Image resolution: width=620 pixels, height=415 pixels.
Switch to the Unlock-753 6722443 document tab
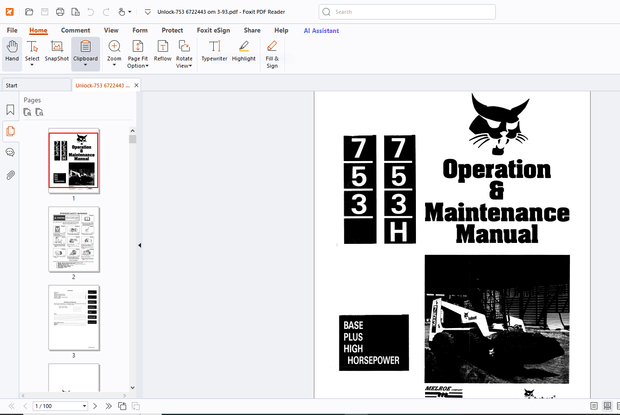102,85
